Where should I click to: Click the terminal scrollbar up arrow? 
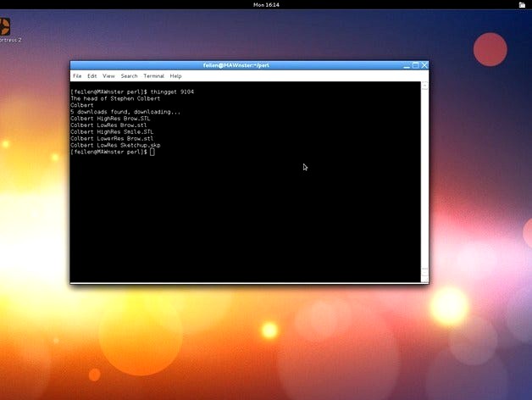pos(424,86)
